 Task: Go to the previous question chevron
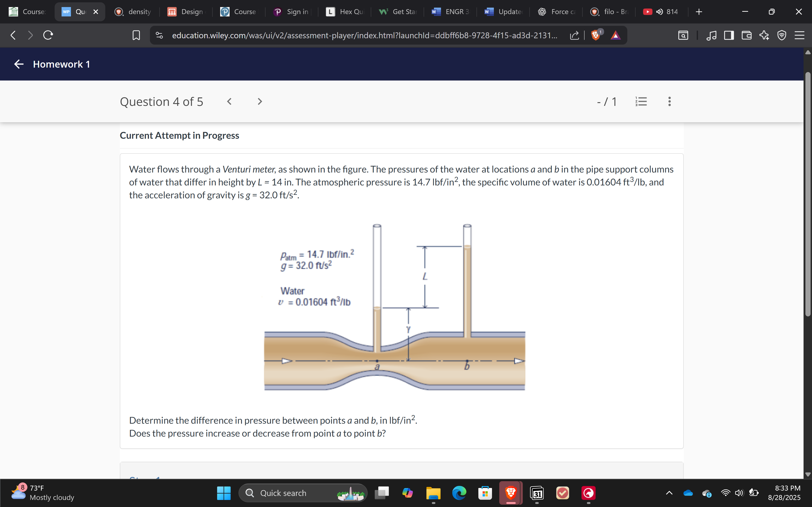click(x=229, y=101)
